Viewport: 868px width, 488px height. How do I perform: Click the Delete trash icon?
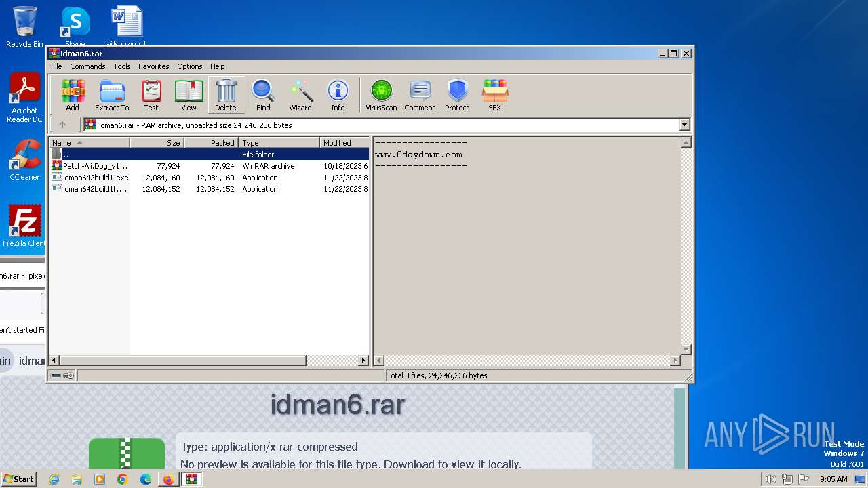[226, 95]
